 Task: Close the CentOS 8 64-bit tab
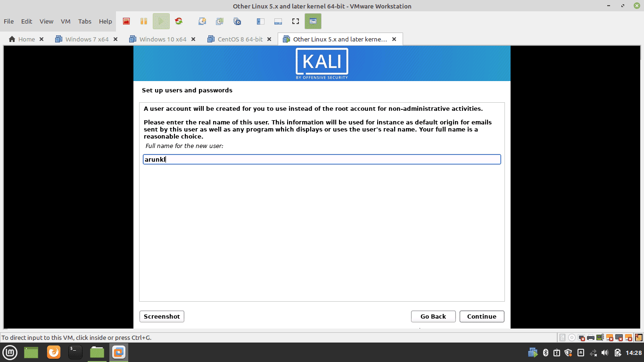(270, 39)
